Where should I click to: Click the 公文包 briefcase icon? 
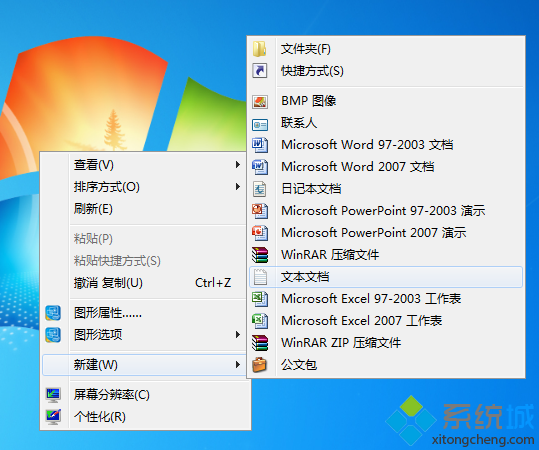pyautogui.click(x=260, y=365)
